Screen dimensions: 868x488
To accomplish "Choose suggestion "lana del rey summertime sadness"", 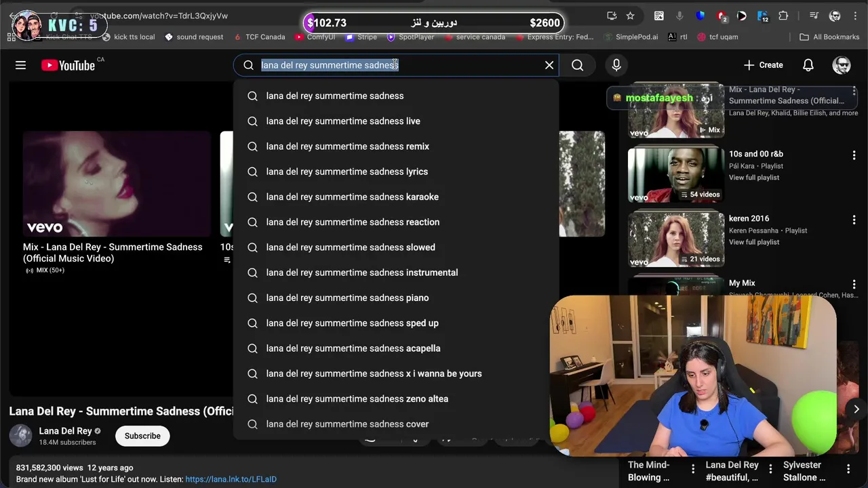I will (x=396, y=96).
